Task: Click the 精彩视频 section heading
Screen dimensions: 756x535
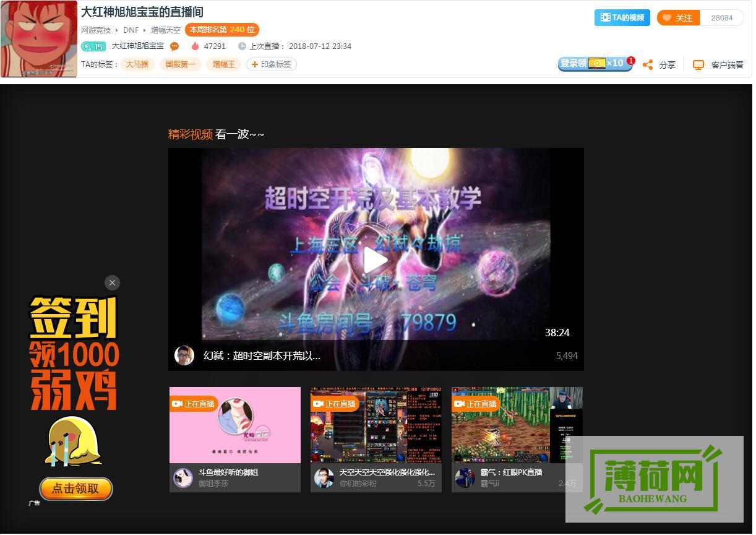Action: (191, 134)
